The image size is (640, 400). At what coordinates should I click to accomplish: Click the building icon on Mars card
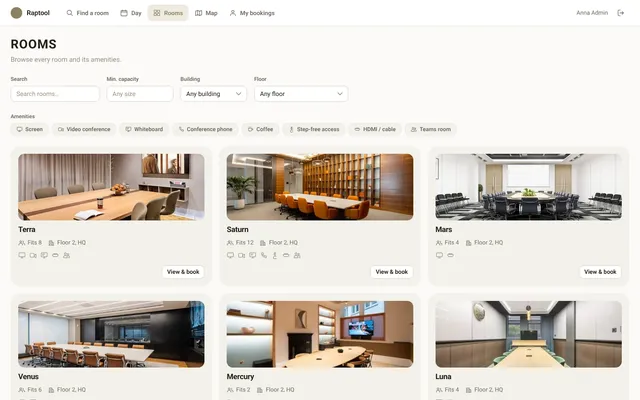pyautogui.click(x=469, y=243)
